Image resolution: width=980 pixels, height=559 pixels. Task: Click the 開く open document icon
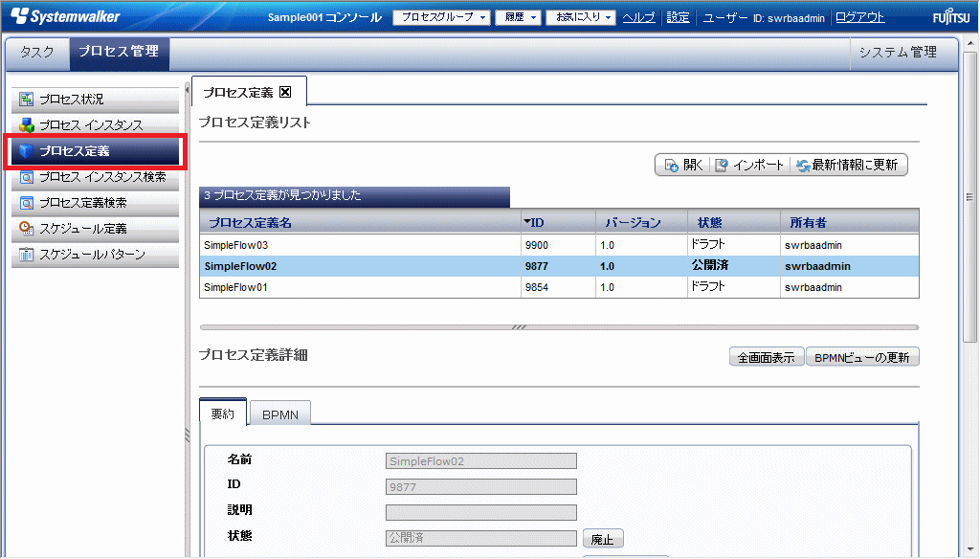[x=671, y=165]
